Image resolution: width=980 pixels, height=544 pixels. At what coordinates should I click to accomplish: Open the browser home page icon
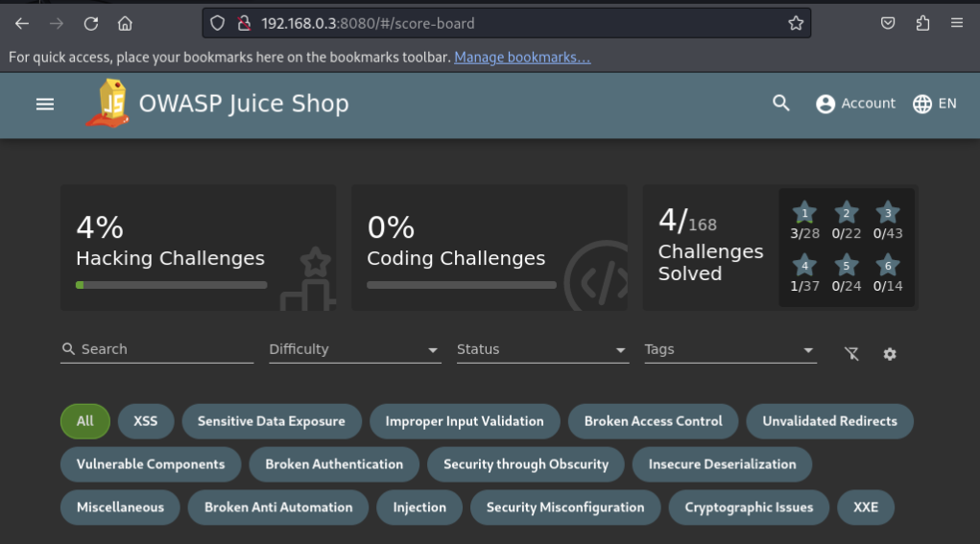click(125, 24)
